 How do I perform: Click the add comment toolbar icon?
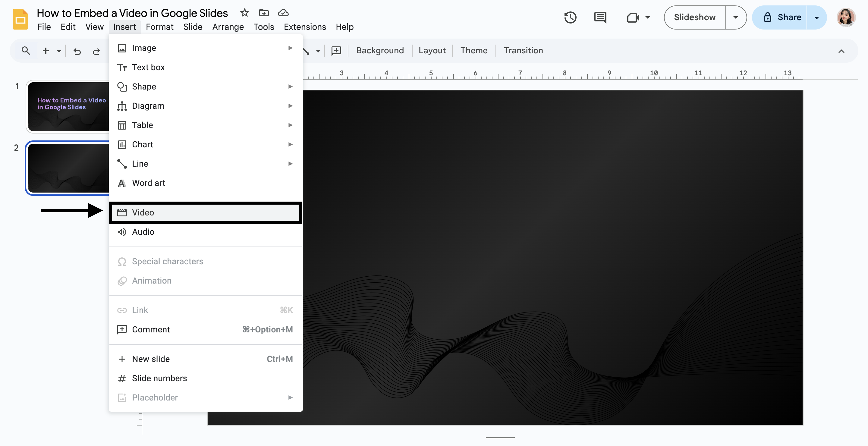(x=336, y=51)
